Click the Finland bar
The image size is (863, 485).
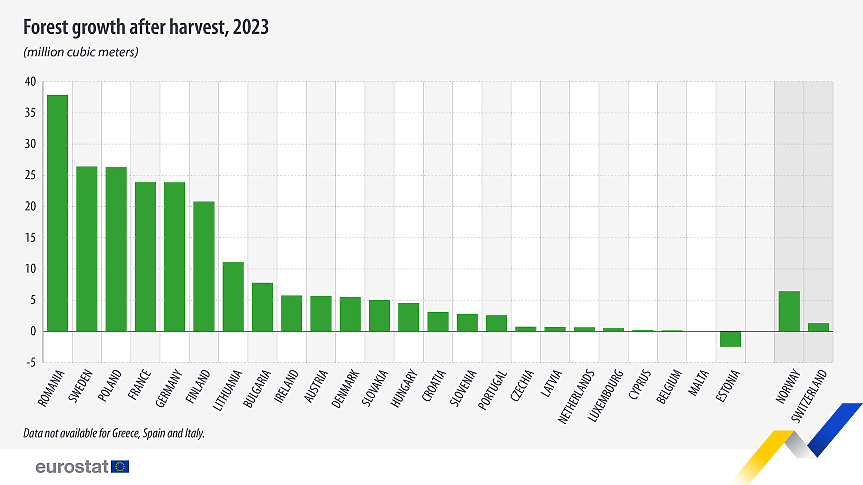pyautogui.click(x=204, y=266)
